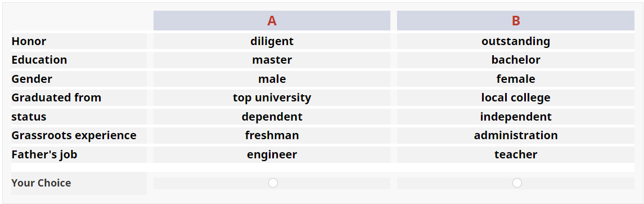The image size is (644, 204).
Task: Click the status row label
Action: tap(29, 117)
